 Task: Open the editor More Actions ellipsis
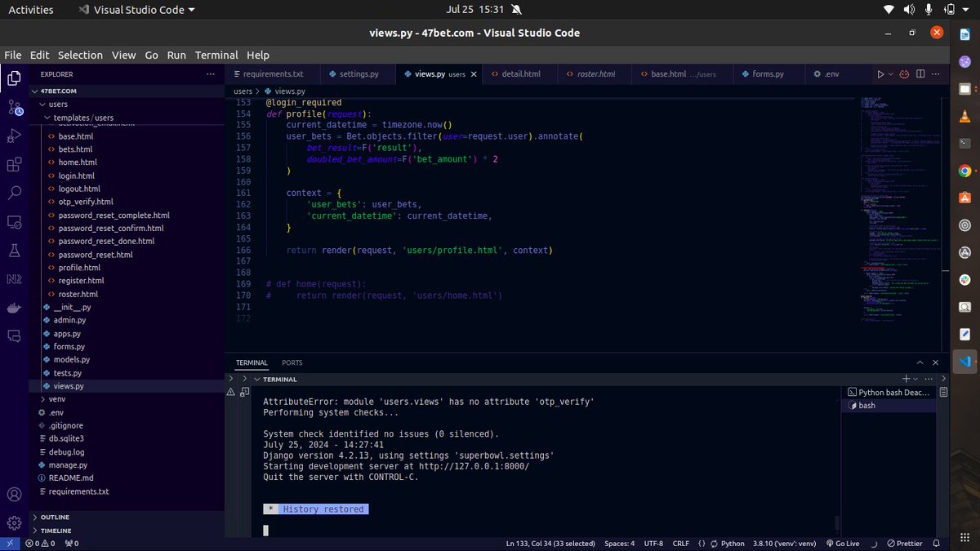pos(938,73)
